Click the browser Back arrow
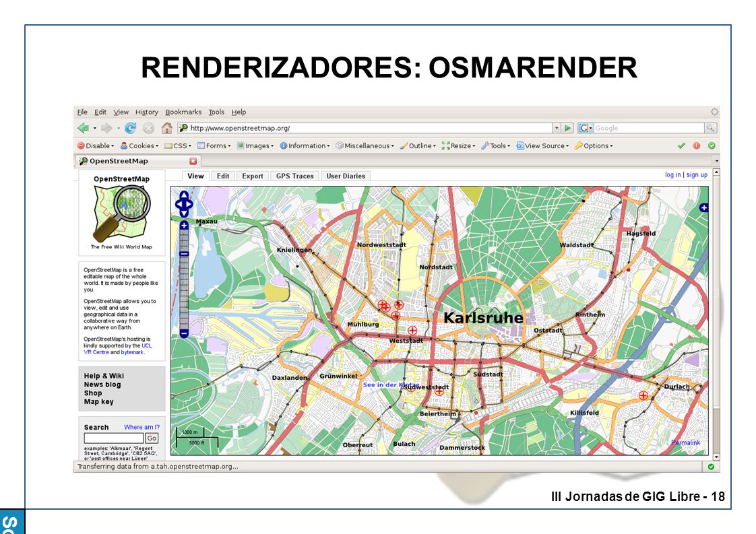The width and height of the screenshot is (756, 534). point(83,128)
